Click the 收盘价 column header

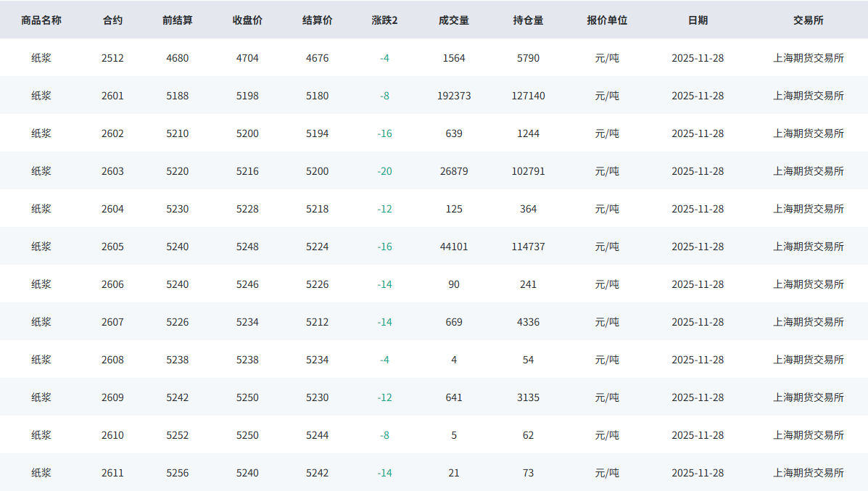247,20
